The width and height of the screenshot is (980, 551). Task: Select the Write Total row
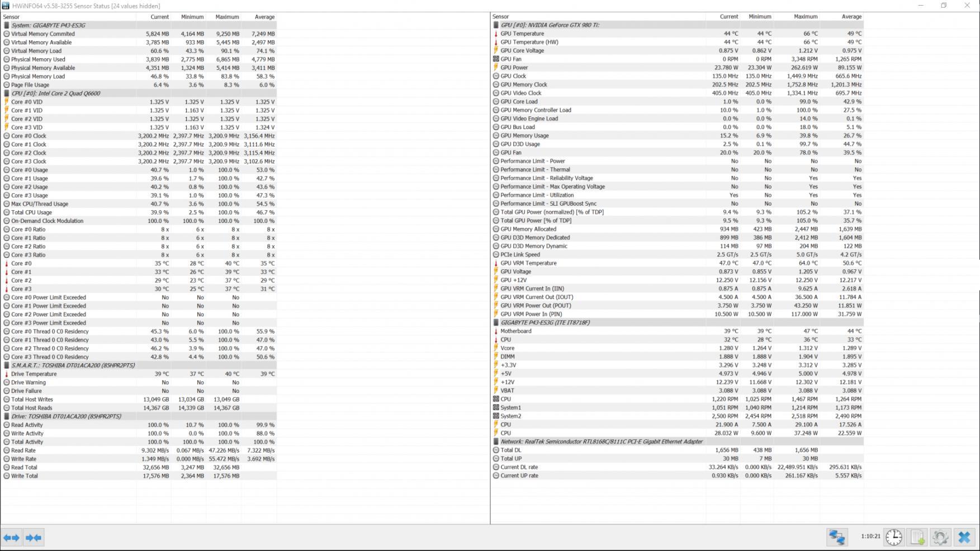coord(139,476)
